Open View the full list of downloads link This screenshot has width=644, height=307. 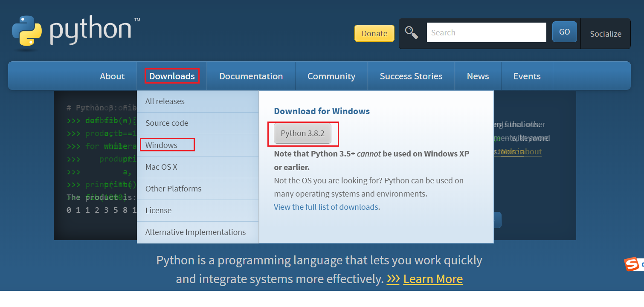coord(326,207)
